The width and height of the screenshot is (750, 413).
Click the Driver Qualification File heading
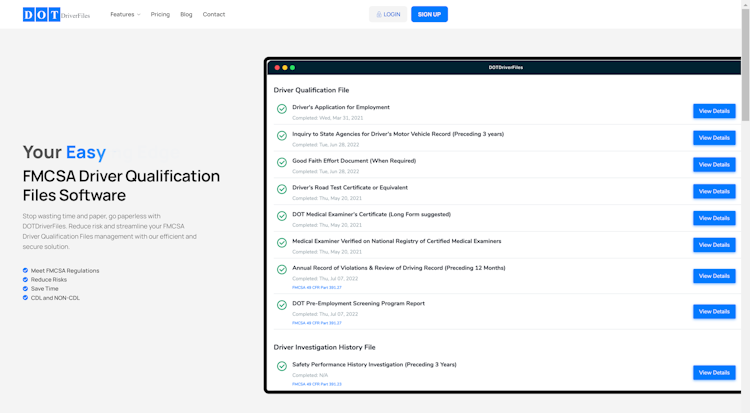click(x=311, y=90)
